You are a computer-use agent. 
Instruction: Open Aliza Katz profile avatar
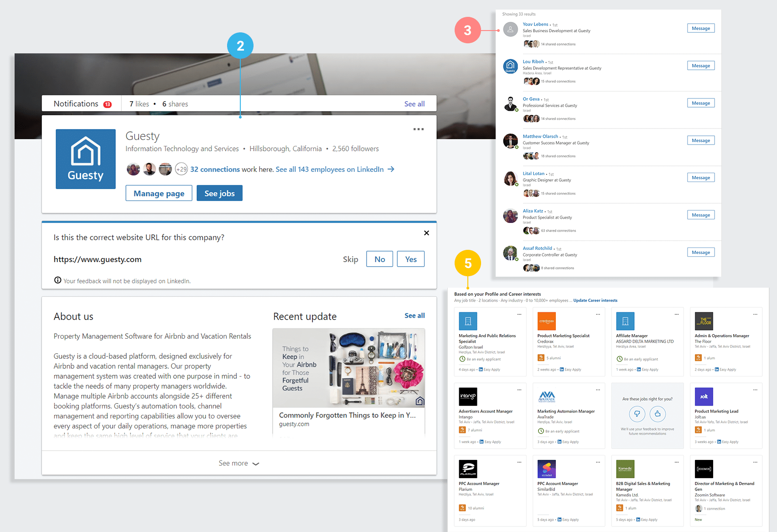510,216
